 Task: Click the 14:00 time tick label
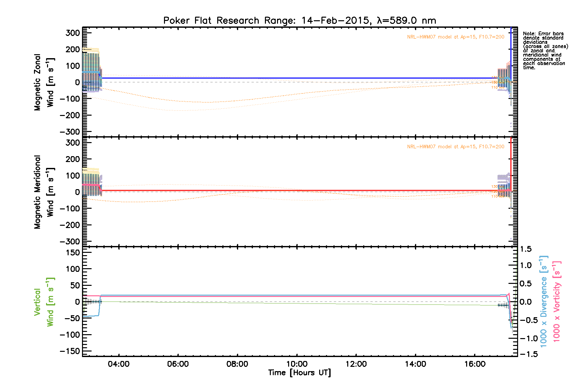click(415, 364)
